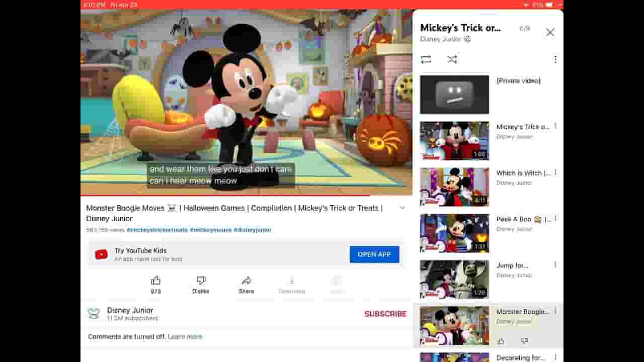Open hashtag #disneyjunior
Viewport: 644px width, 362px height.
tap(253, 230)
